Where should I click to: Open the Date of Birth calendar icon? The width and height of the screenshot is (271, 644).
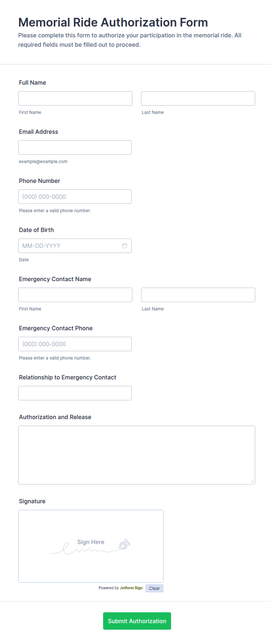click(x=125, y=246)
